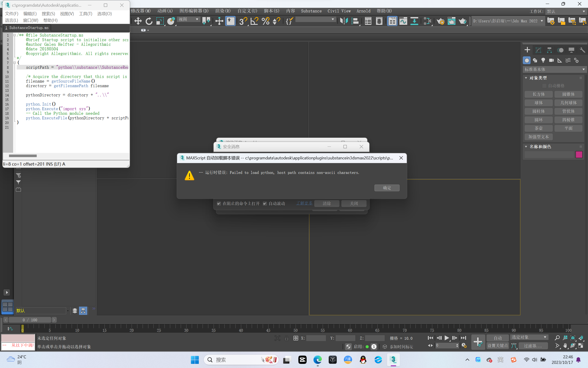Select the Space Warps category icon
Viewport: 588px width, 368px height.
(x=568, y=60)
